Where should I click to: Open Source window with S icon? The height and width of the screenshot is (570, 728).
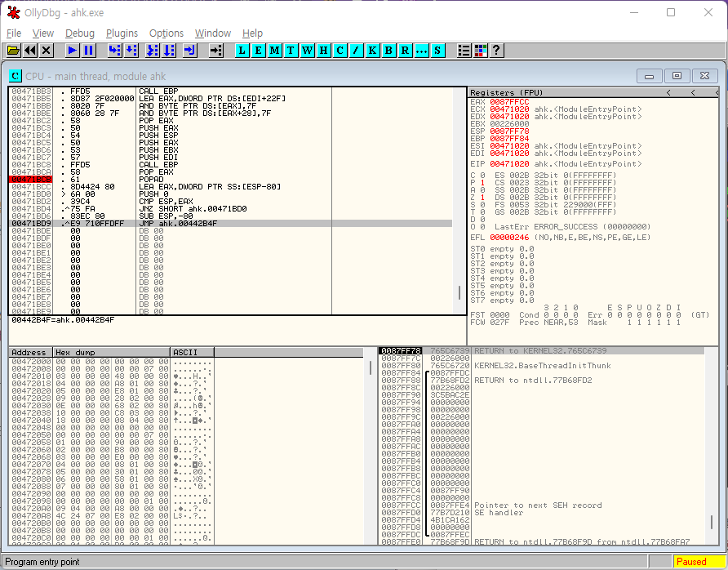point(437,50)
